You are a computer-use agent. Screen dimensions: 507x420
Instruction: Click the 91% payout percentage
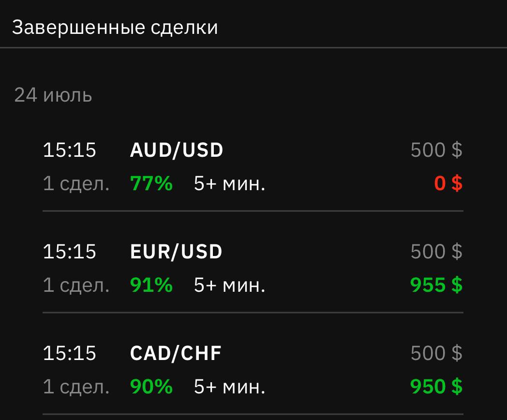coord(151,285)
